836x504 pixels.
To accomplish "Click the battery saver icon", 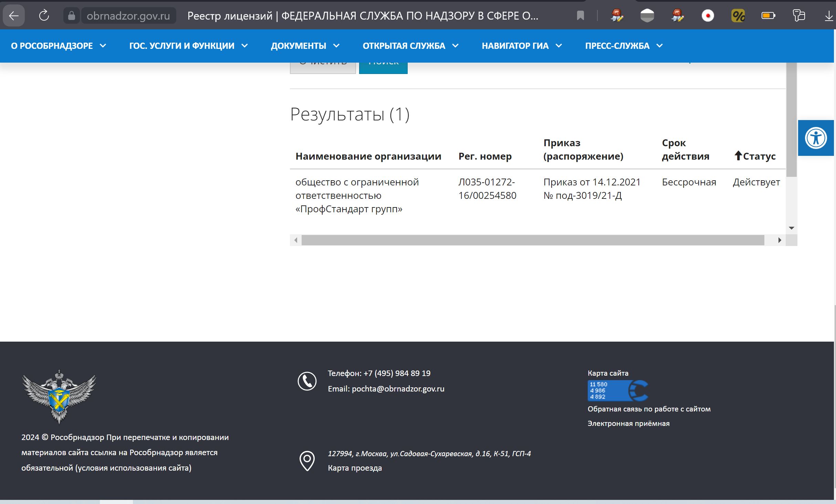I will [768, 16].
